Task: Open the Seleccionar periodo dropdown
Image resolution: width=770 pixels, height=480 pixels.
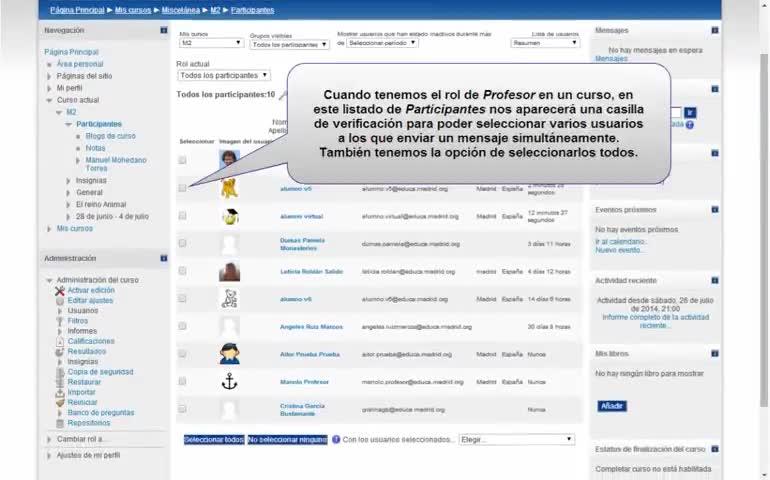Action: point(382,43)
